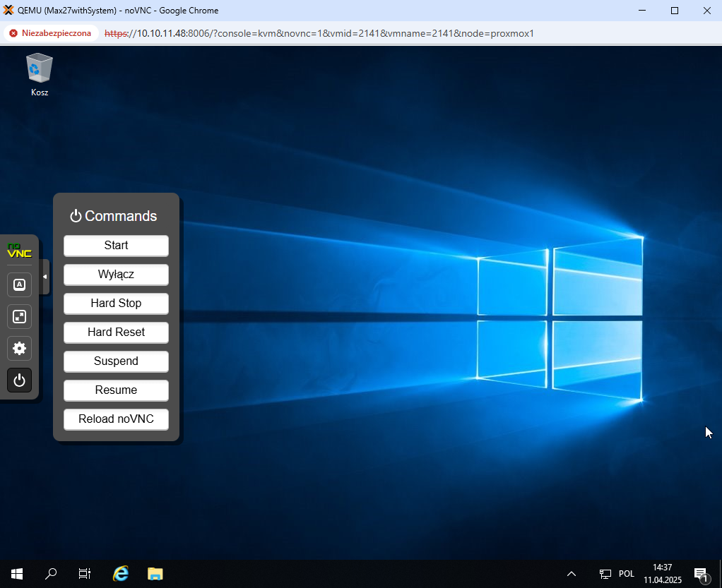This screenshot has width=722, height=588.
Task: Click Niezabezpieczona security warning chip
Action: pyautogui.click(x=51, y=33)
